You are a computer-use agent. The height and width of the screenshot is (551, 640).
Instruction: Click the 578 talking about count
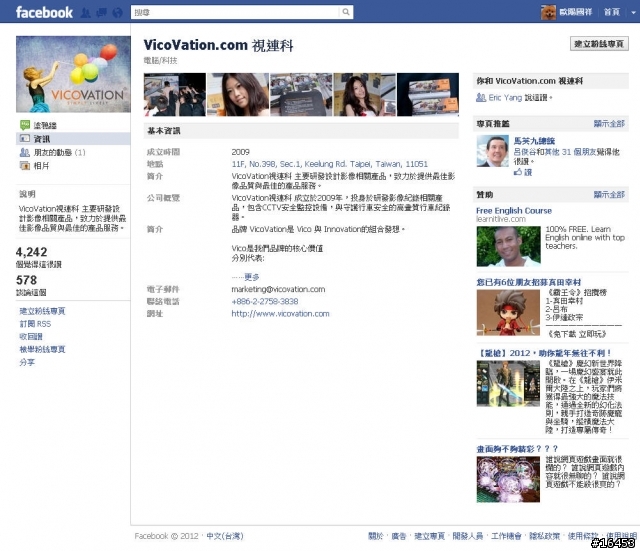(x=27, y=280)
